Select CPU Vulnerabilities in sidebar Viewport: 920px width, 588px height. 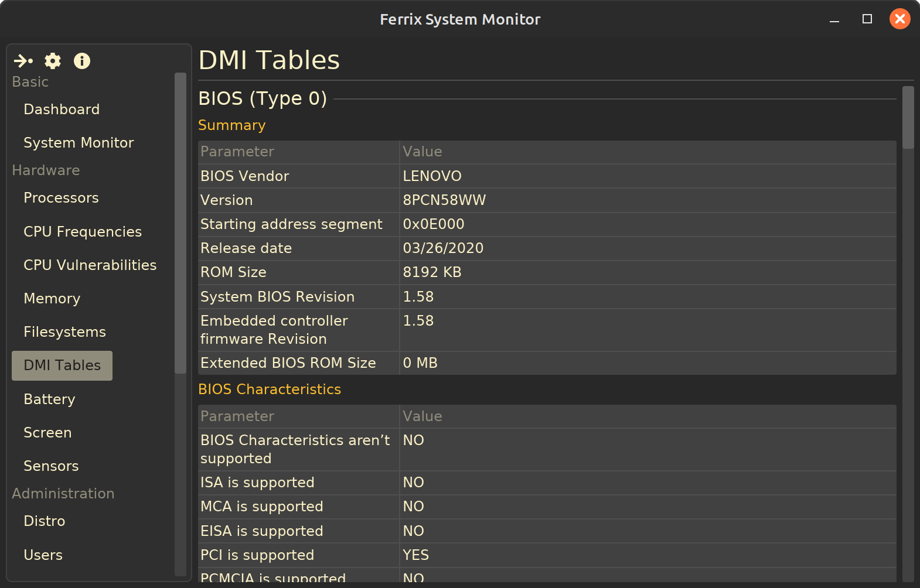point(90,265)
